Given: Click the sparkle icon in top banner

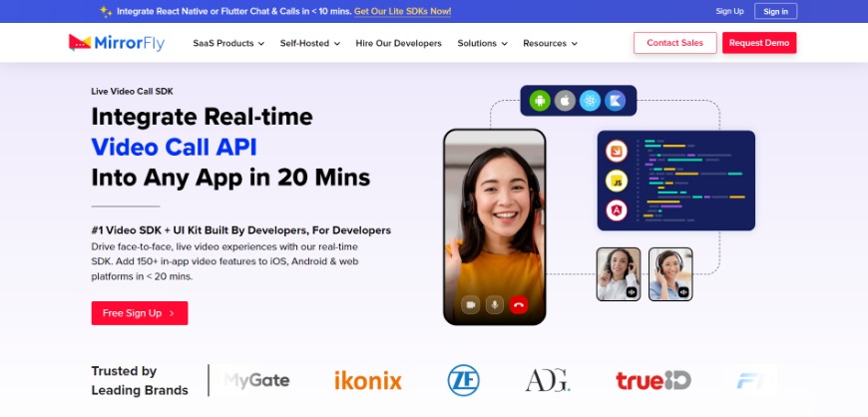Looking at the screenshot, I should tap(106, 11).
